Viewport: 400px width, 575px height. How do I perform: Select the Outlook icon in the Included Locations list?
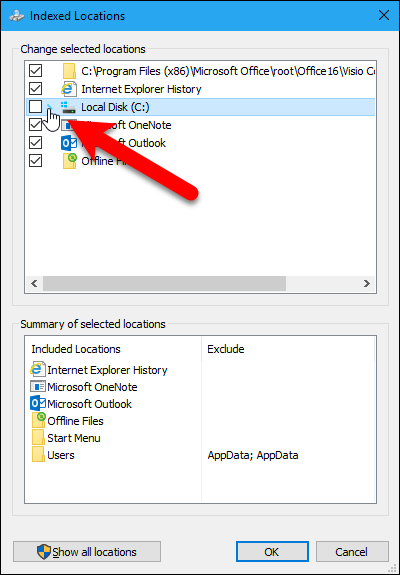click(38, 404)
